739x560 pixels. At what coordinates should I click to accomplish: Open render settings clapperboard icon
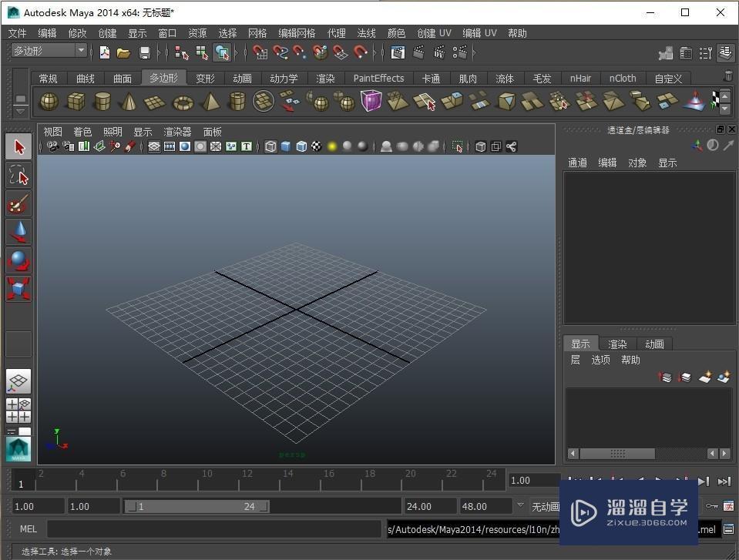(460, 52)
